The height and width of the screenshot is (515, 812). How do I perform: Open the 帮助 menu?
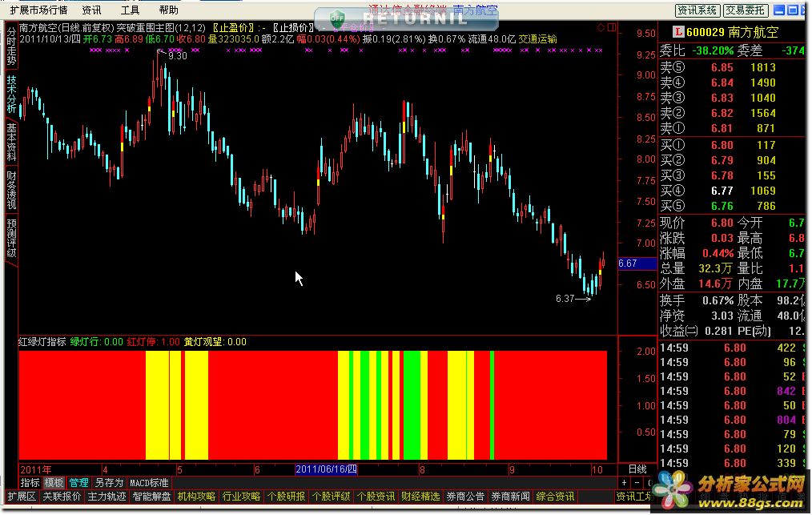pos(168,10)
